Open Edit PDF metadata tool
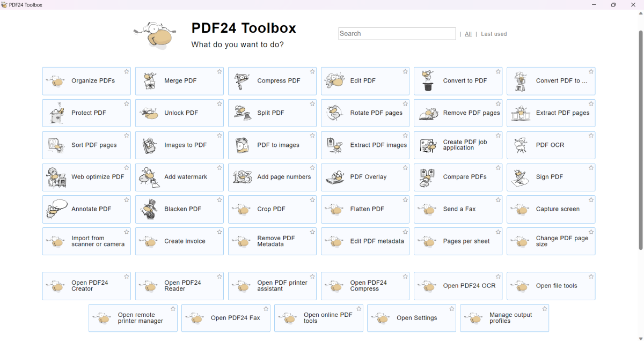The height and width of the screenshot is (341, 644). coord(365,241)
